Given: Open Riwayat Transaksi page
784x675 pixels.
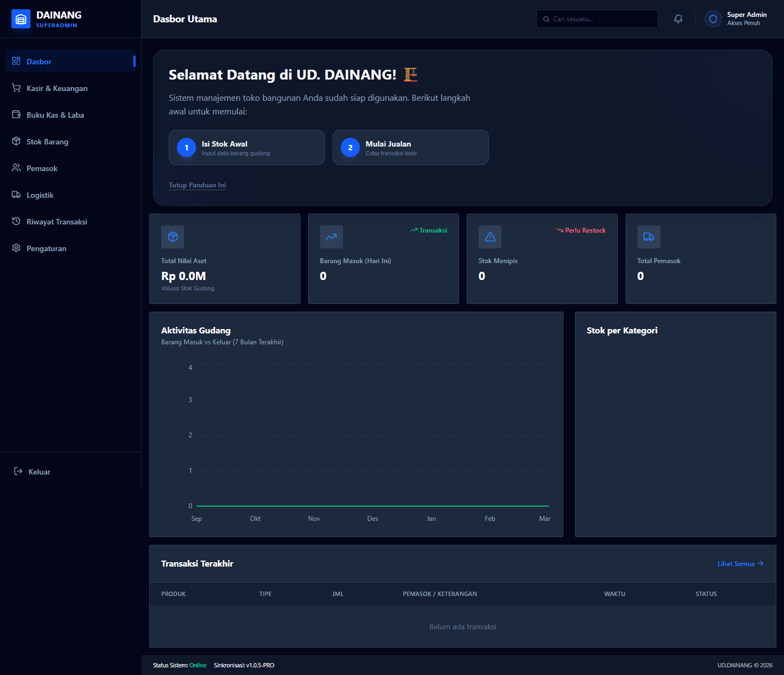Looking at the screenshot, I should (x=71, y=221).
